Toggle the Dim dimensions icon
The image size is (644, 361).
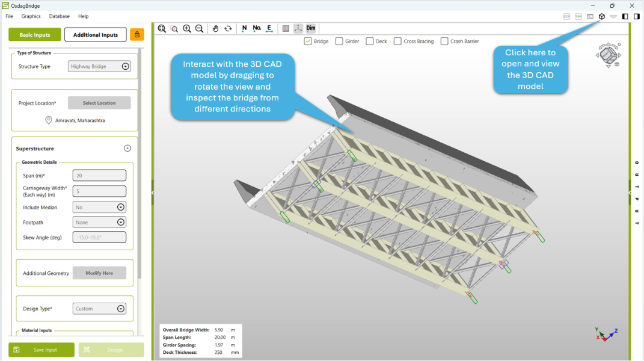(311, 28)
